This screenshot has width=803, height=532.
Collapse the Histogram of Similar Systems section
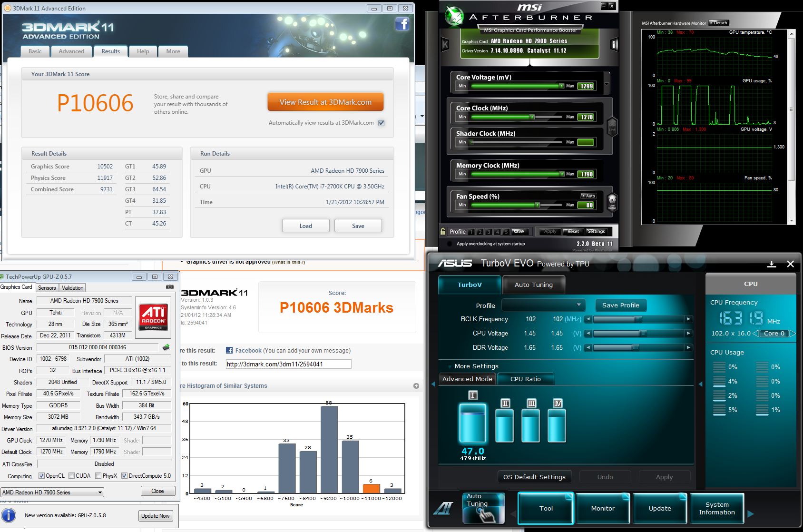click(x=416, y=386)
